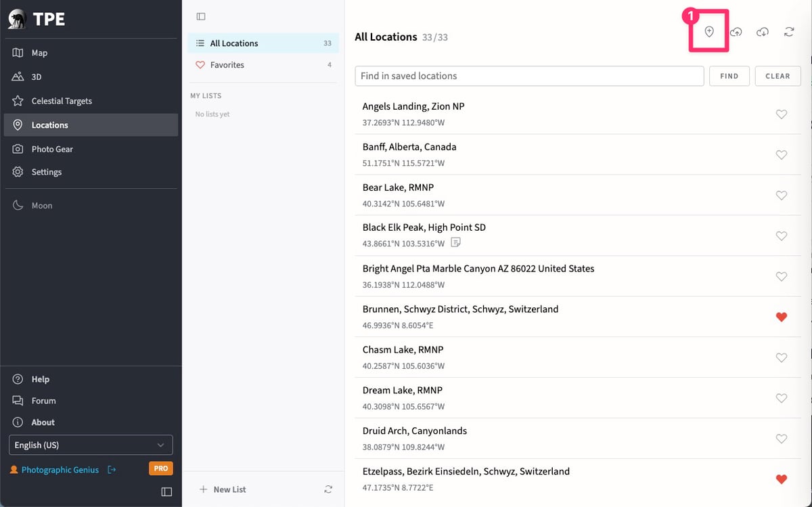812x507 pixels.
Task: Open Photo Gear
Action: tap(91, 149)
